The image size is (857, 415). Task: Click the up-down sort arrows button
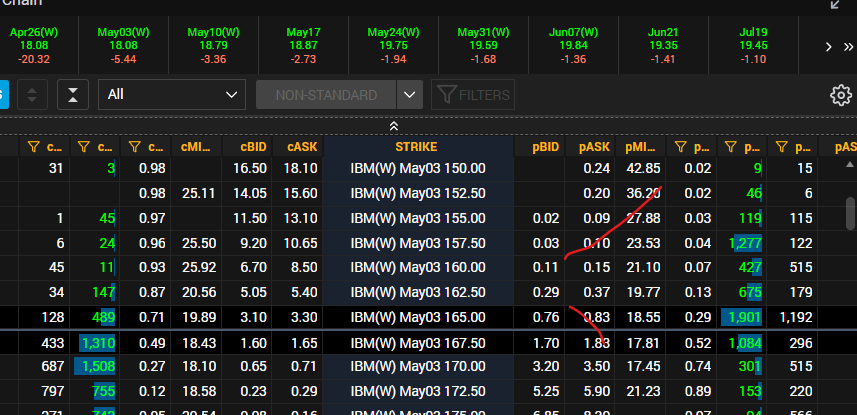point(32,95)
